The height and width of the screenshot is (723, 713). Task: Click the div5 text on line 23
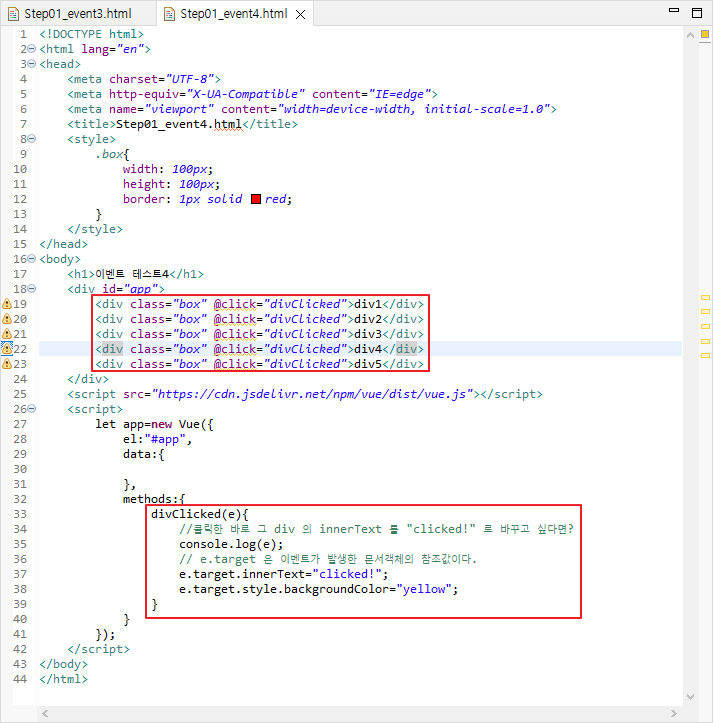368,364
